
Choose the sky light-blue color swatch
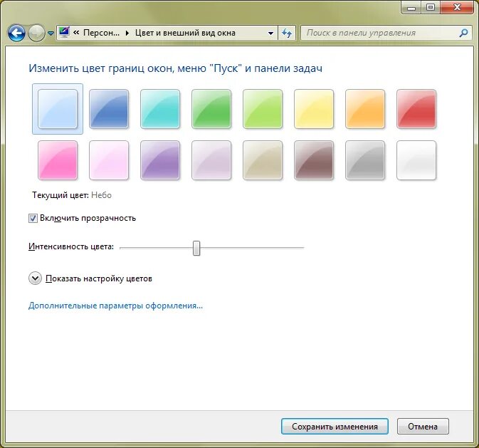click(58, 109)
